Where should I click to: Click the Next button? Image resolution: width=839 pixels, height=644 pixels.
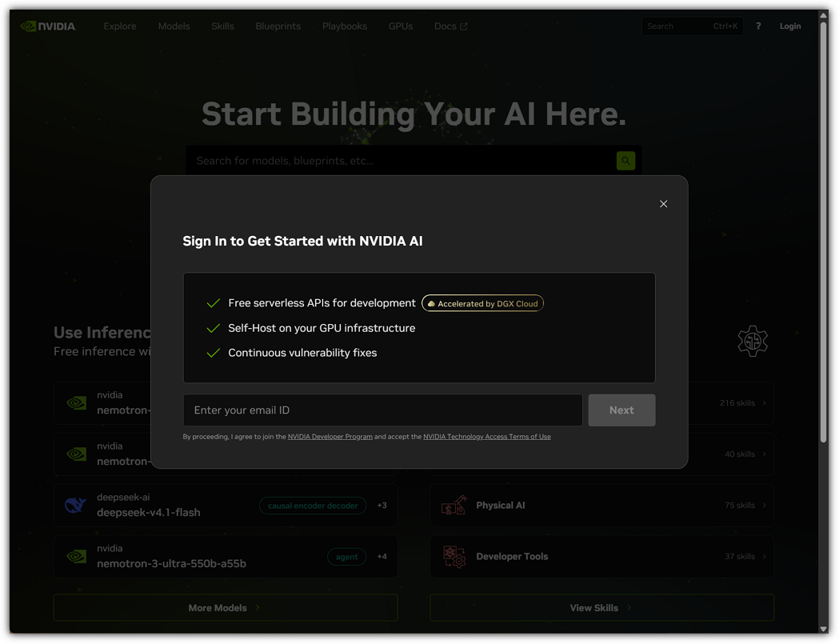pos(621,410)
